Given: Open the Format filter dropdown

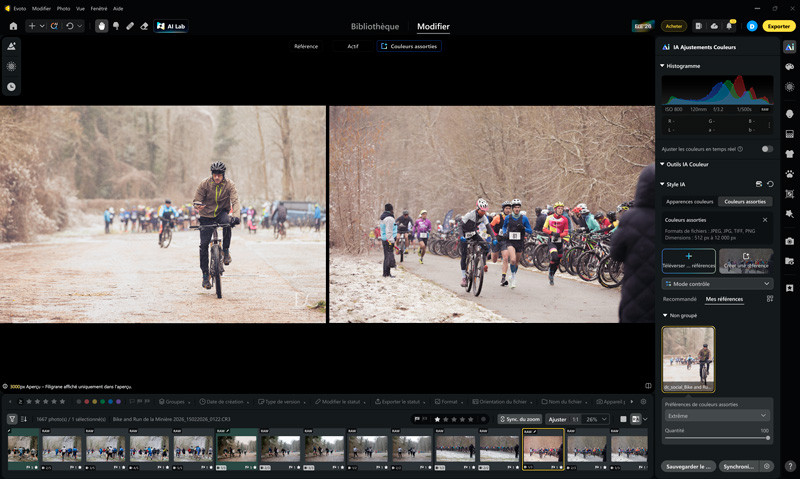Looking at the screenshot, I should (x=449, y=402).
